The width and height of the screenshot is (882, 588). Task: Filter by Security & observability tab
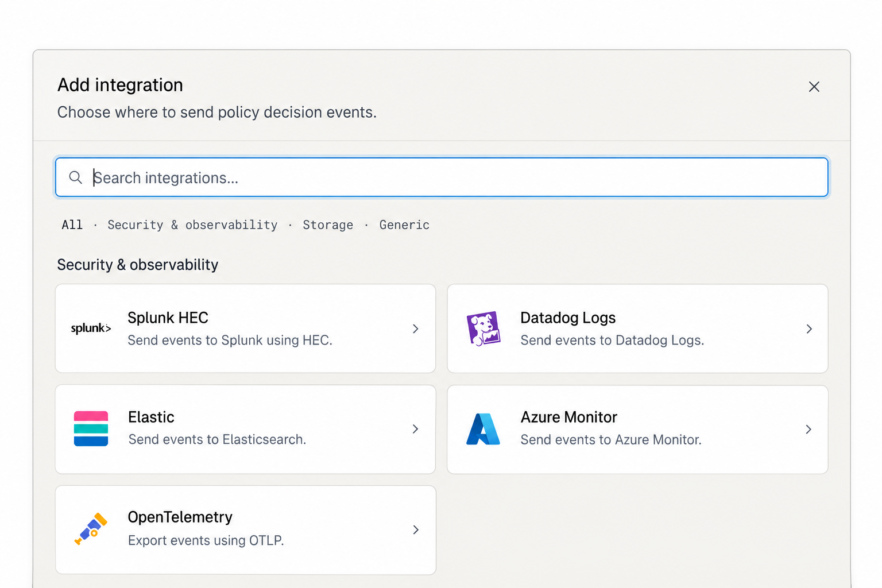click(192, 225)
